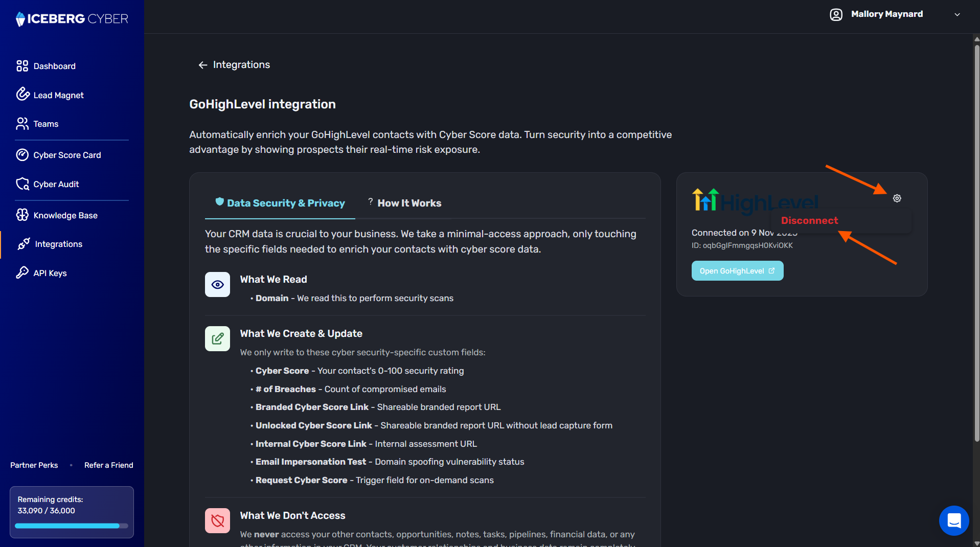
Task: Click the Lead Magnet sidebar icon
Action: 22,95
